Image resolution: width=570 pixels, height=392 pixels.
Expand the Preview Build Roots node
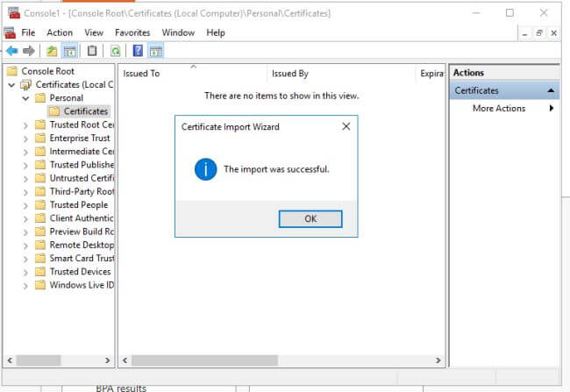(25, 232)
